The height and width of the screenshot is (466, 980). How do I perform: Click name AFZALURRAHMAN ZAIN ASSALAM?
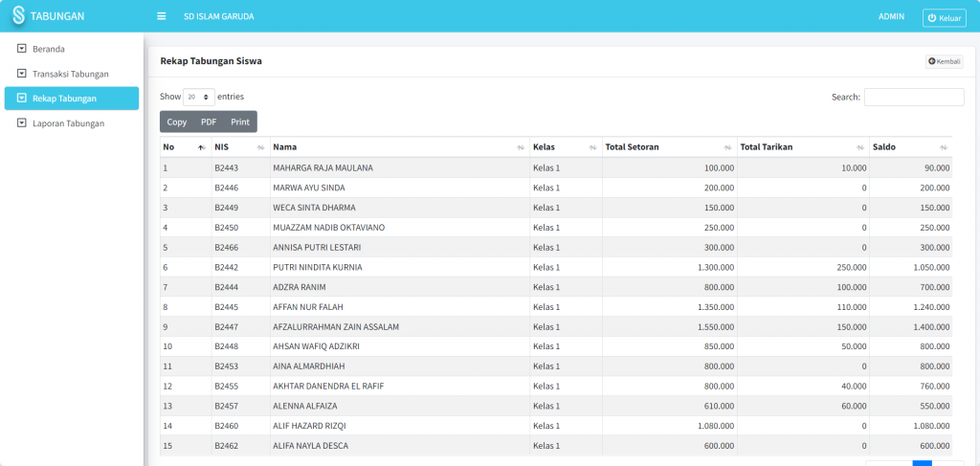(336, 326)
